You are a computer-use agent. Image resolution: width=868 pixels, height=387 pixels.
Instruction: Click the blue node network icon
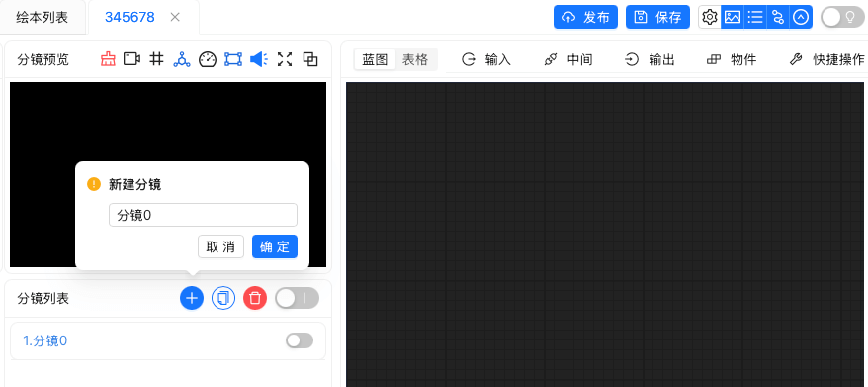click(x=182, y=59)
